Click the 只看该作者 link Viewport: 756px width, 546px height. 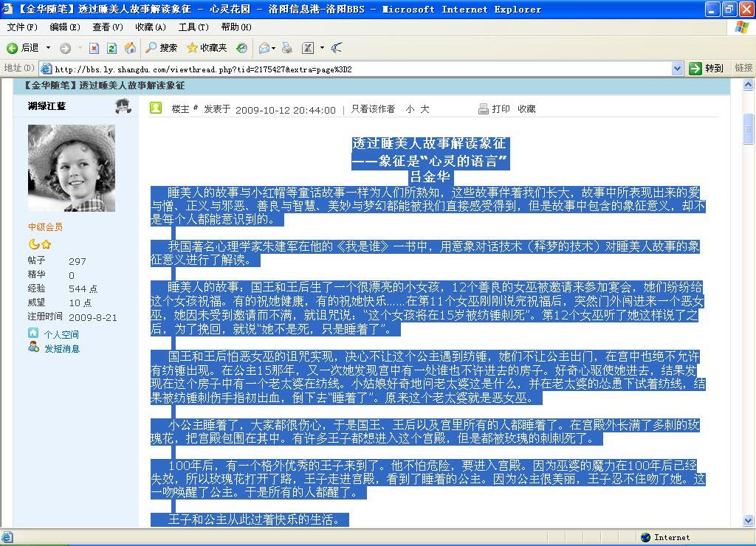click(x=372, y=109)
